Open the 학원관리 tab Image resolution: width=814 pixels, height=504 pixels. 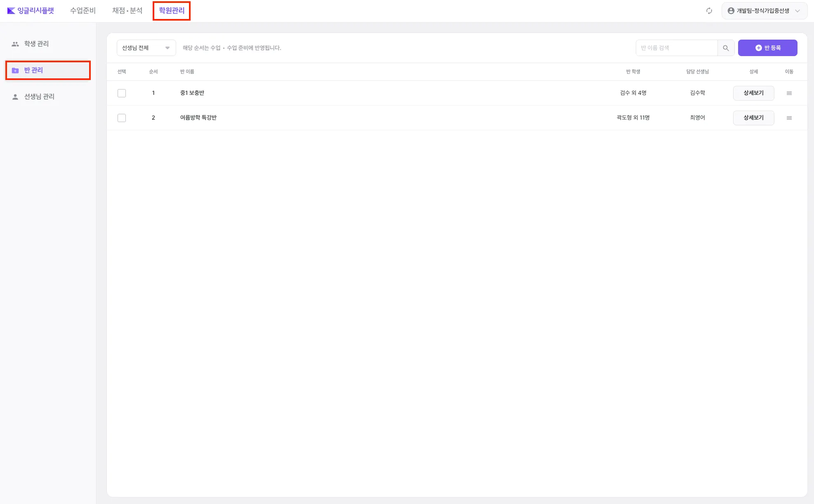(x=172, y=11)
